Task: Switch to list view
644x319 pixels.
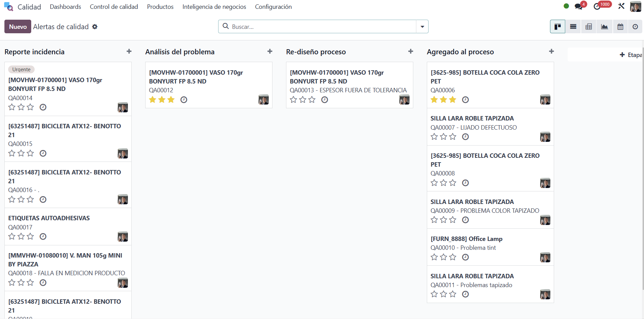Action: 573,27
